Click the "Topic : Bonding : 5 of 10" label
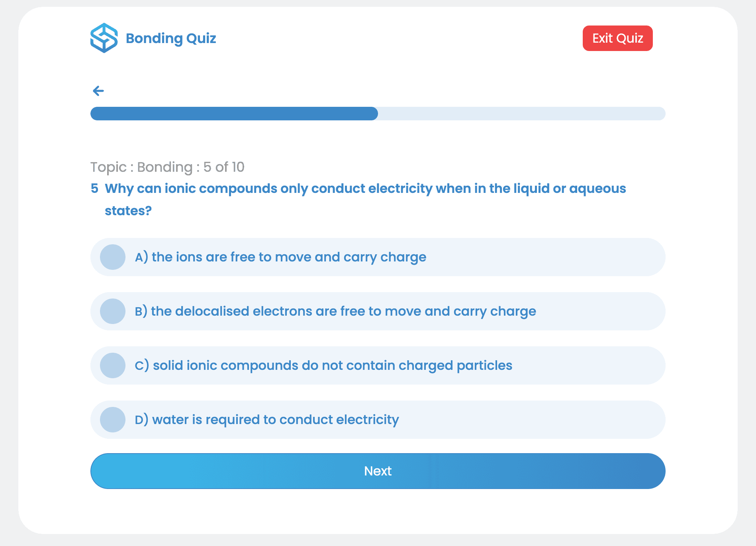Viewport: 756px width, 546px height. point(167,167)
